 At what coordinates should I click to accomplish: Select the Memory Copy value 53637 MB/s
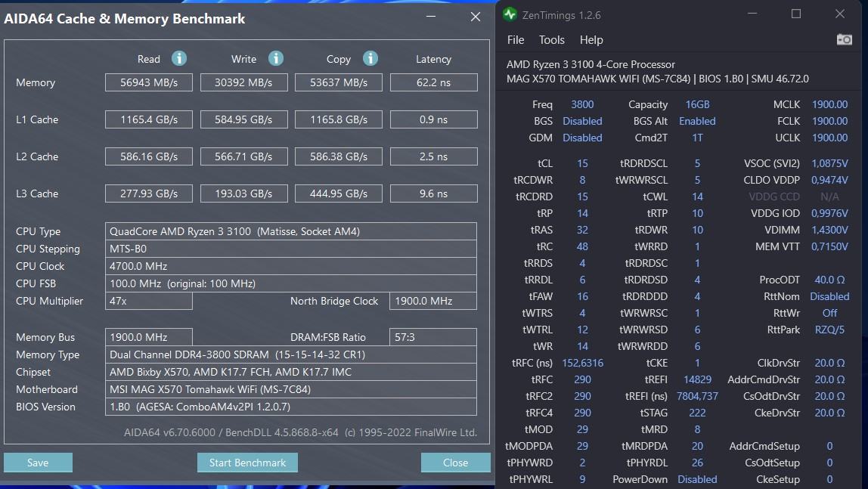click(x=338, y=82)
